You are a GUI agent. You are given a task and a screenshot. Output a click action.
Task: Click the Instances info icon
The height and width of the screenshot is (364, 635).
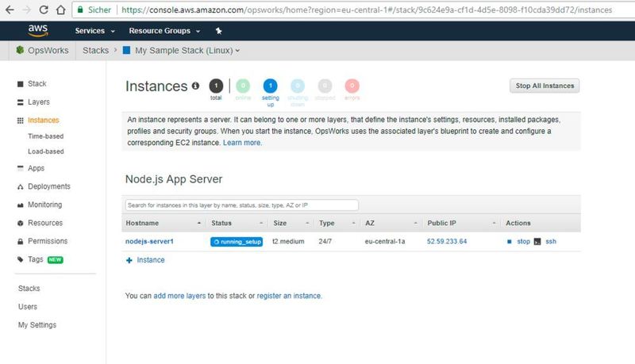pos(195,86)
